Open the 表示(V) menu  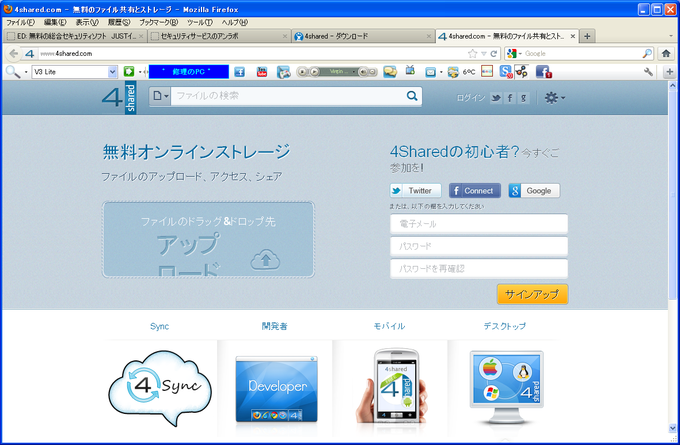coord(87,22)
